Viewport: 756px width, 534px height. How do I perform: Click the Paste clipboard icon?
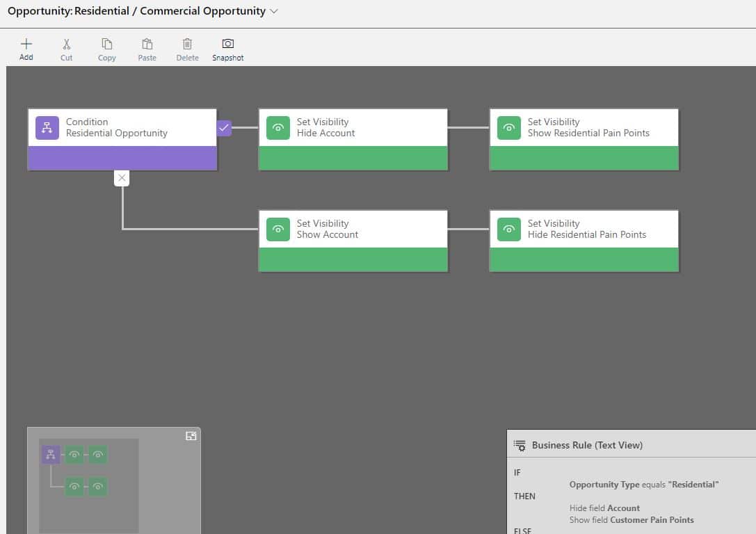(x=147, y=44)
